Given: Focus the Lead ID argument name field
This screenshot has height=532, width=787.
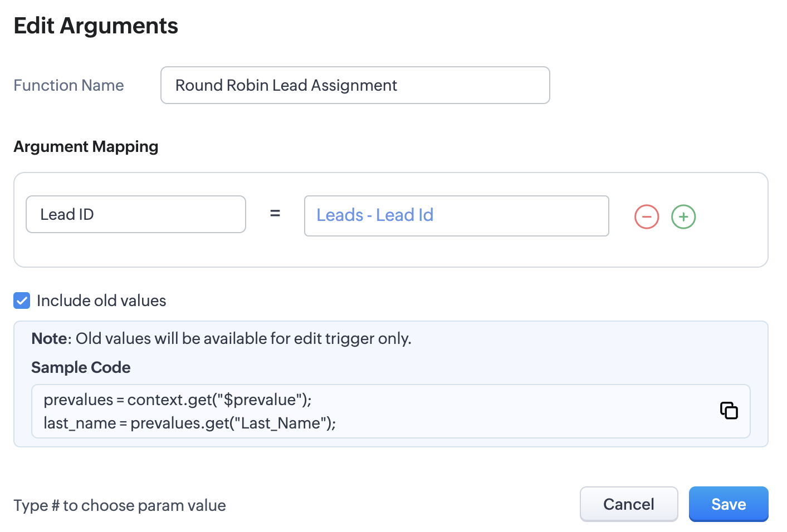Looking at the screenshot, I should click(135, 214).
